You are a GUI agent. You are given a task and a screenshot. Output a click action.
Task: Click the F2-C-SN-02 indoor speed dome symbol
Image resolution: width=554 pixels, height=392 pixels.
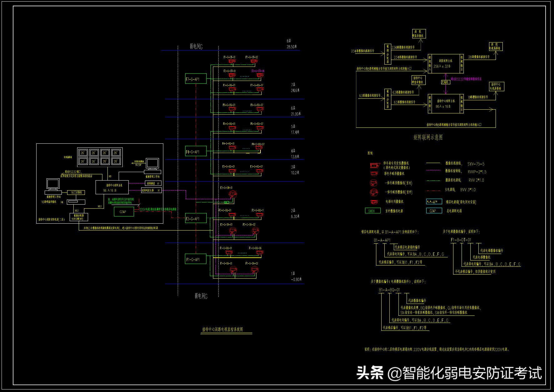[x=255, y=231]
